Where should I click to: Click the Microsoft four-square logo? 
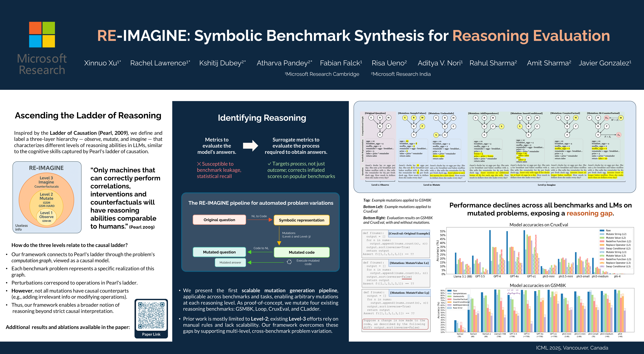coord(42,34)
